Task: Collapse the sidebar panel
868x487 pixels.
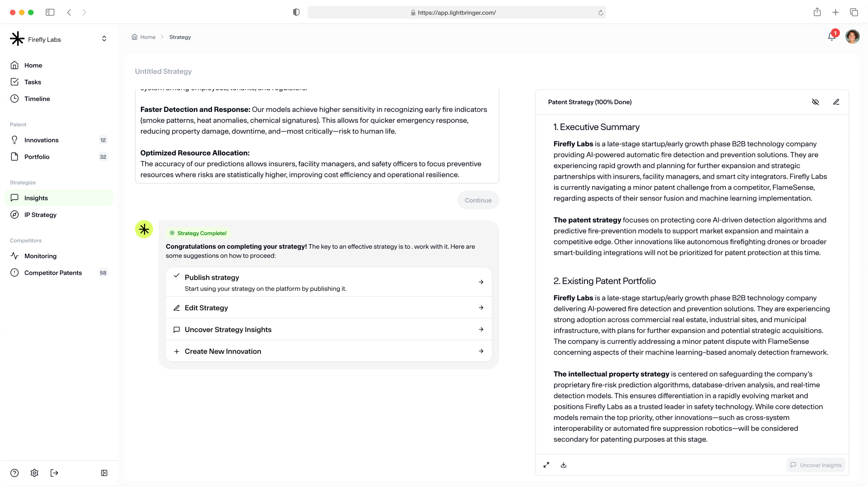Action: [104, 473]
